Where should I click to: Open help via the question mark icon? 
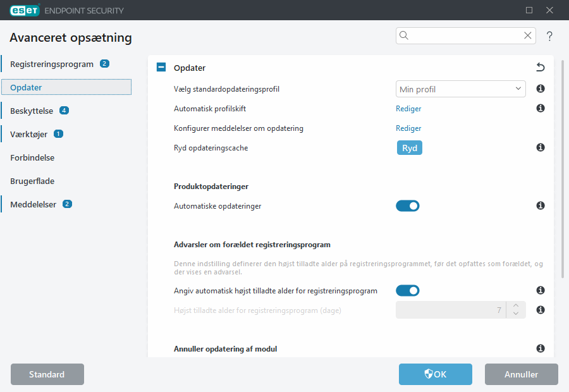tap(549, 36)
